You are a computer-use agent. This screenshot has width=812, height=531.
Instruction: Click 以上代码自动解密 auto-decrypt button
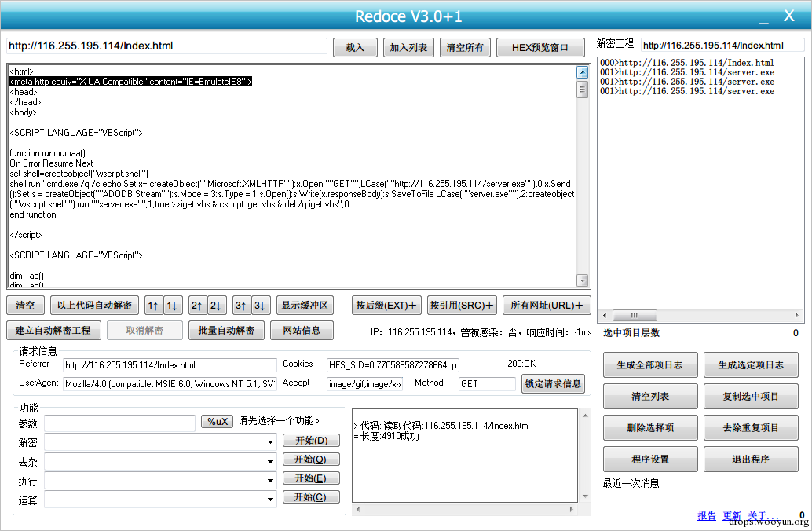[94, 305]
